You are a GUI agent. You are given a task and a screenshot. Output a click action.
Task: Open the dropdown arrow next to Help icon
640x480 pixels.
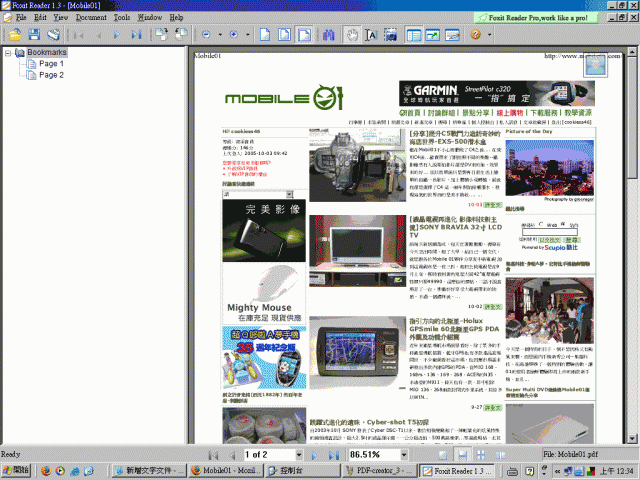[x=489, y=35]
